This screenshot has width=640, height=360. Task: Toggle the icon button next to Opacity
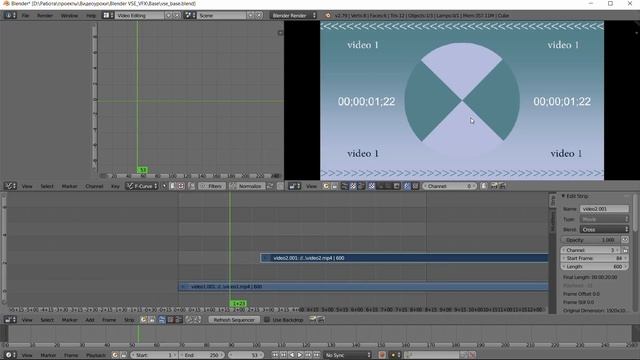[624, 240]
